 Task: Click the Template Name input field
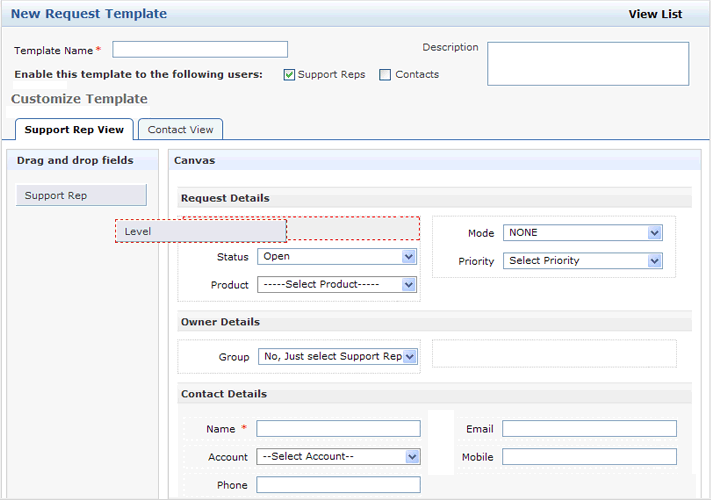200,49
